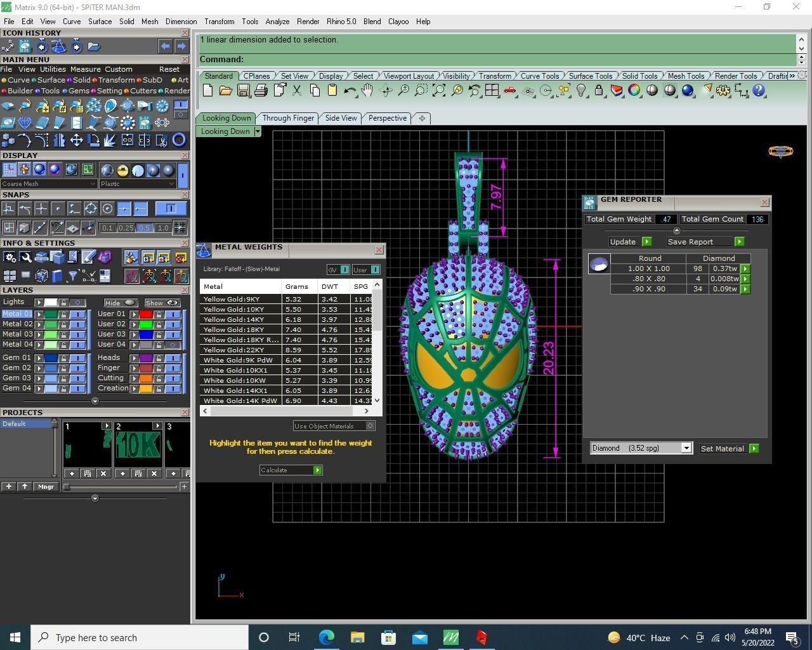Click the color wheel toolbar icon

point(634,91)
